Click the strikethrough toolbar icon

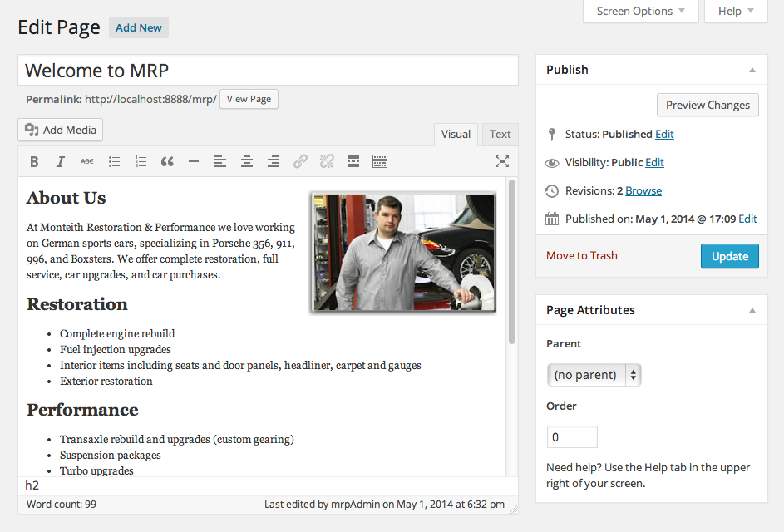[87, 162]
